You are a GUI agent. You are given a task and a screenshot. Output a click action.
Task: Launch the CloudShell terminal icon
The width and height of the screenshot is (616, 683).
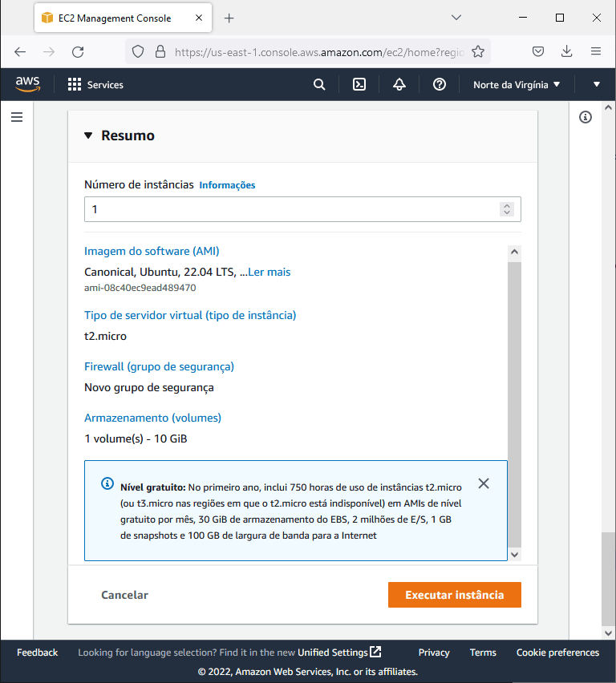(359, 84)
